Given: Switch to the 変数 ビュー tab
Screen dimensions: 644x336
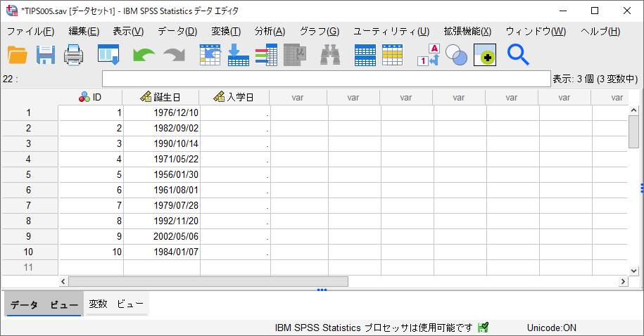Looking at the screenshot, I should tap(116, 304).
